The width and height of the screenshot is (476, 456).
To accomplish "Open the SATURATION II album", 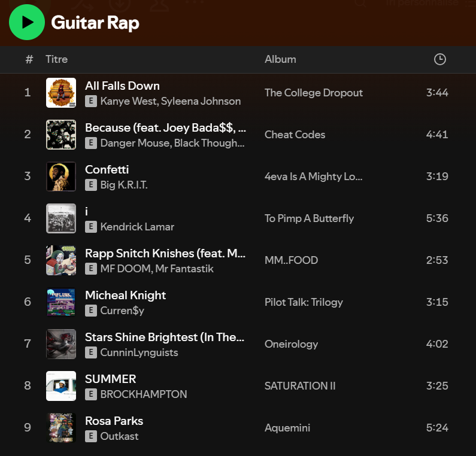I will pos(300,385).
